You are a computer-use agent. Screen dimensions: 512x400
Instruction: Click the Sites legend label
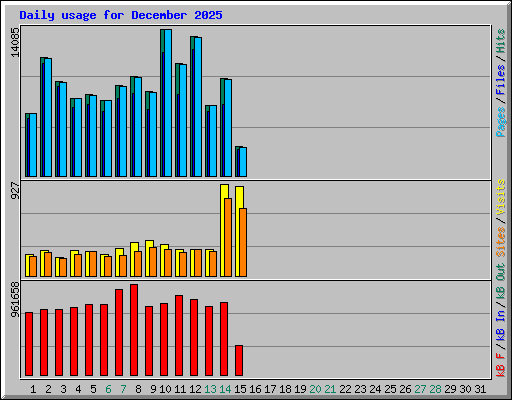pos(501,242)
